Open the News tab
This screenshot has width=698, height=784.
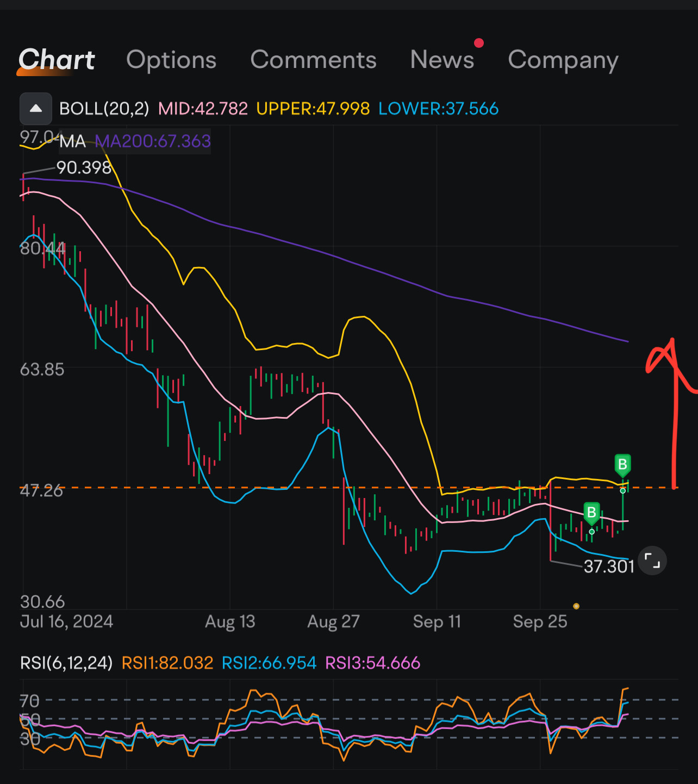pos(442,60)
